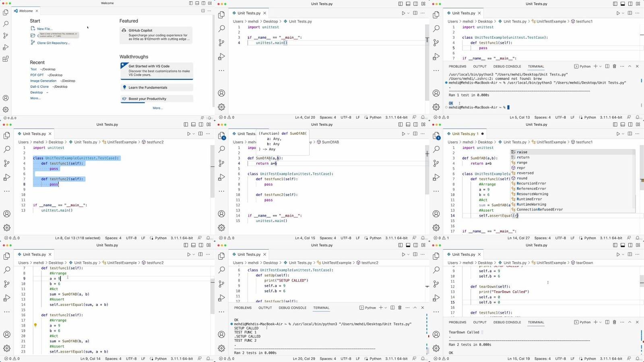Open the 'PDF GPT' recent folder
This screenshot has height=362, width=644.
[37, 75]
